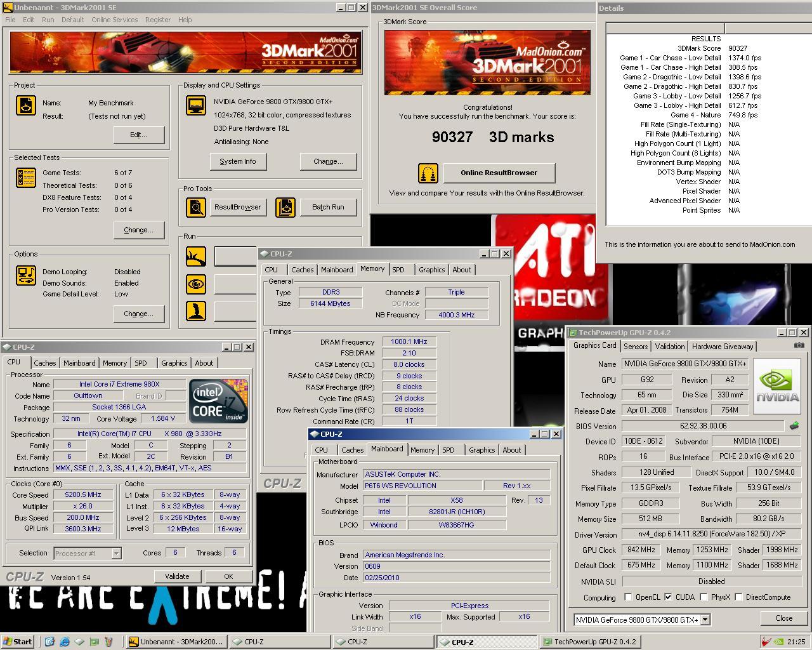Image resolution: width=812 pixels, height=650 pixels.
Task: Switch to Validation tab in GPU-Z
Action: point(670,347)
